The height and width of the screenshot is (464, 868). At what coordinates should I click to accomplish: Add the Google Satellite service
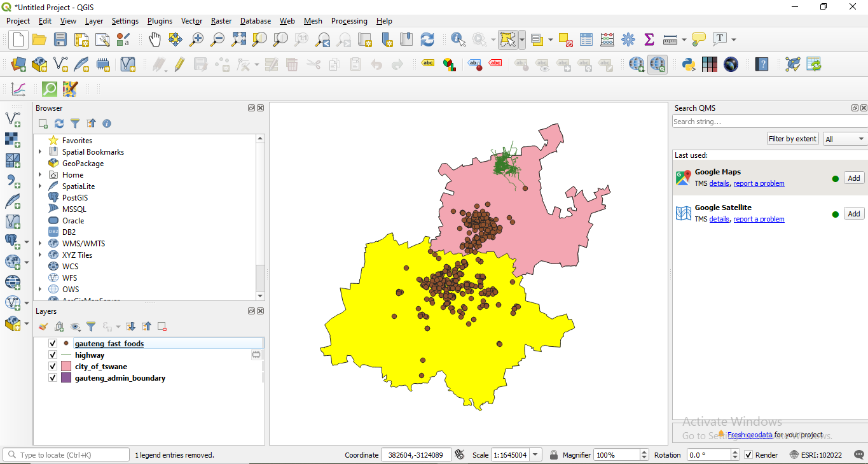pyautogui.click(x=854, y=214)
